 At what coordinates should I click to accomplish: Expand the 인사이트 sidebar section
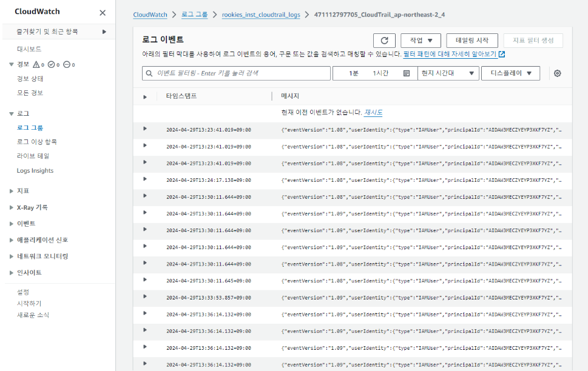[x=12, y=273]
